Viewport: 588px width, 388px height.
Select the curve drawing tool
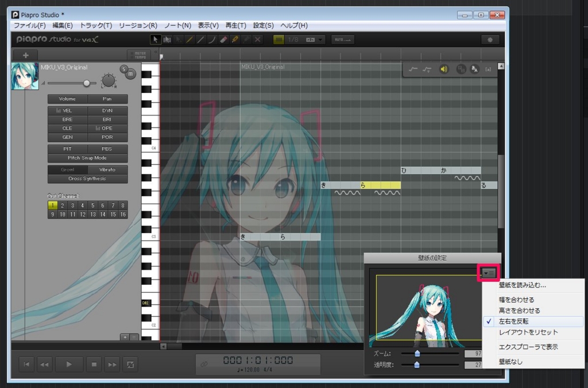coord(212,40)
